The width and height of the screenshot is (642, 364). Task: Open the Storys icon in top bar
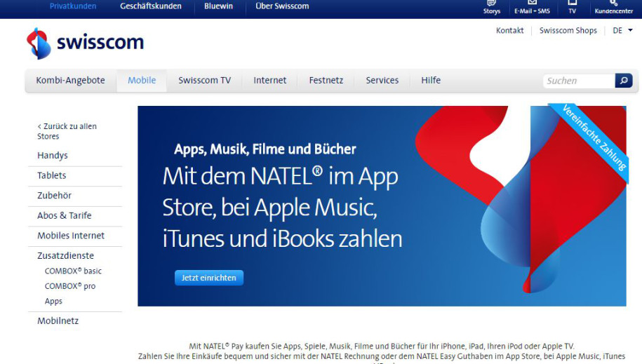click(491, 7)
